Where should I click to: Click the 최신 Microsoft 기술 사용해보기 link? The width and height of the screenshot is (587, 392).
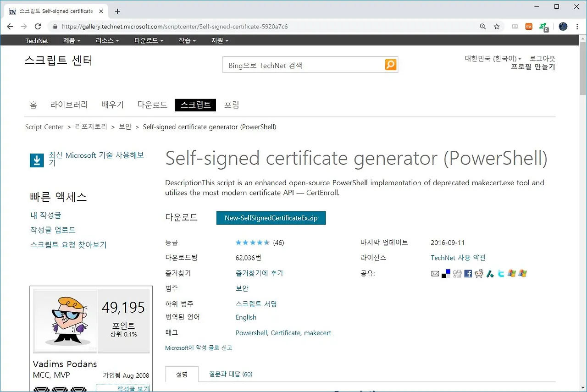(x=96, y=159)
